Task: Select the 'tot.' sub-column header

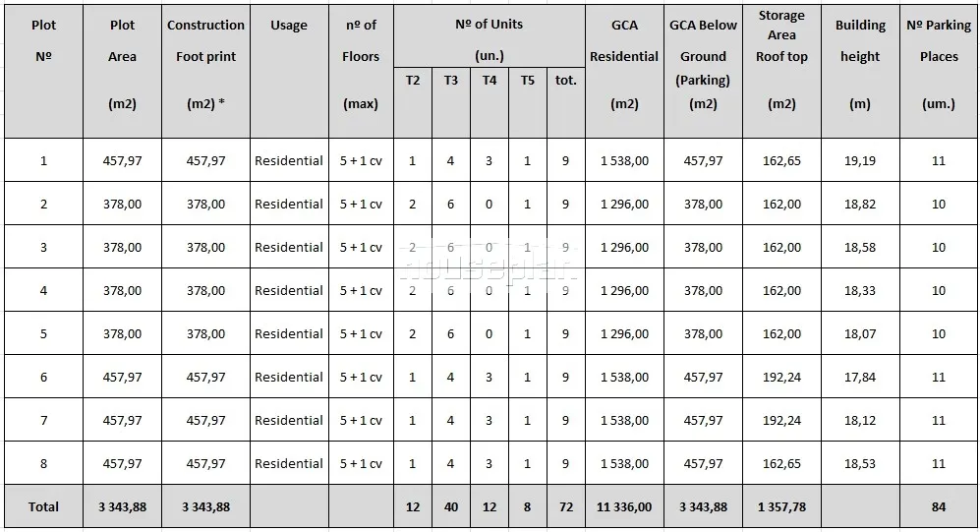Action: coord(566,81)
